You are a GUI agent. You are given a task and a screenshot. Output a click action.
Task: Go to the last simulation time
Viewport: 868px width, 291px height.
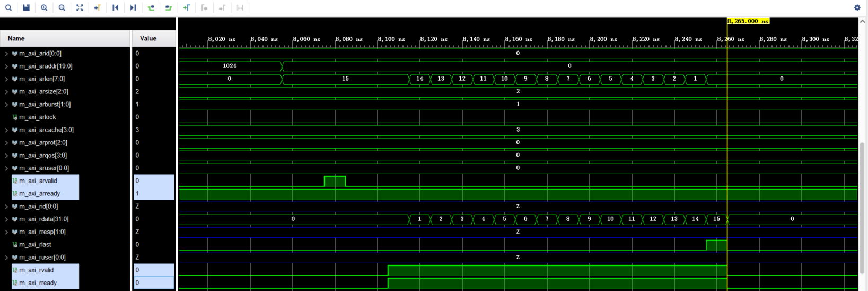133,7
